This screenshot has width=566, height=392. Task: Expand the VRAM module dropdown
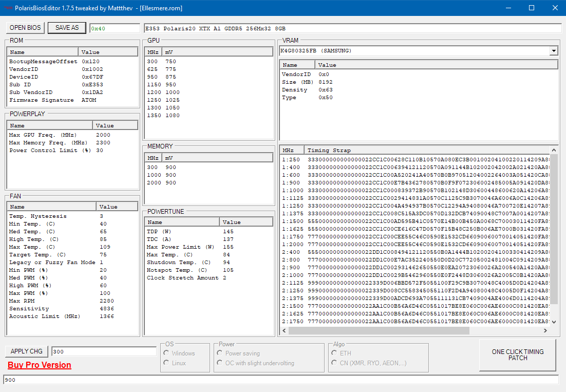point(554,51)
